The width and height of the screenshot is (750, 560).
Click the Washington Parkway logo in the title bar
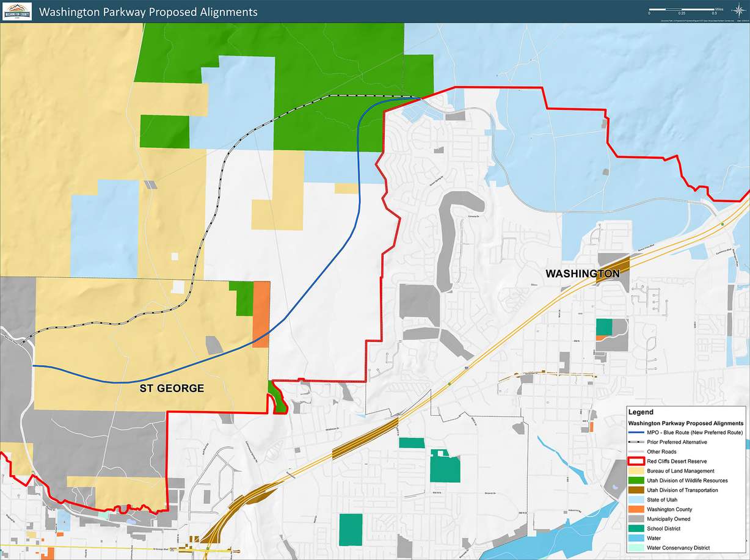(18, 11)
